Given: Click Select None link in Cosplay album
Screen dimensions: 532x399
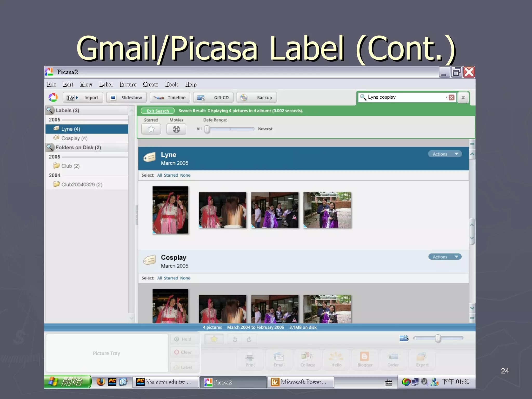Looking at the screenshot, I should click(x=185, y=278).
